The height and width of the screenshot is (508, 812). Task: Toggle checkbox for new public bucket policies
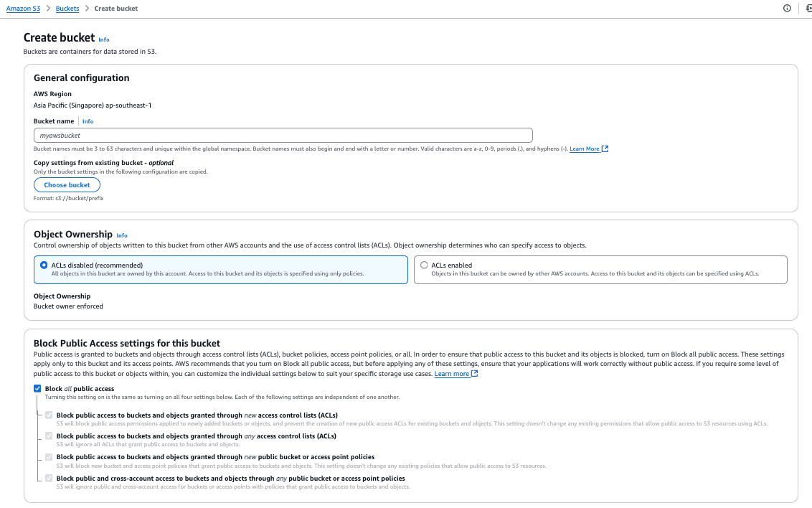(49, 456)
